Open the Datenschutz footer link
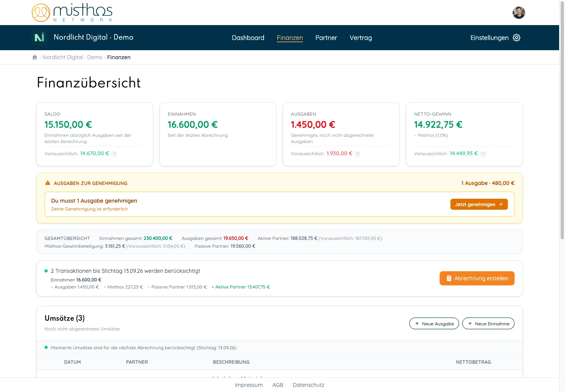The image size is (565, 392). click(x=308, y=385)
